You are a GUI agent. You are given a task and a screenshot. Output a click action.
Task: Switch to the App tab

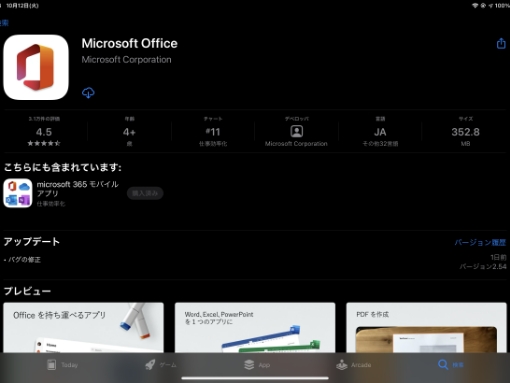257,365
